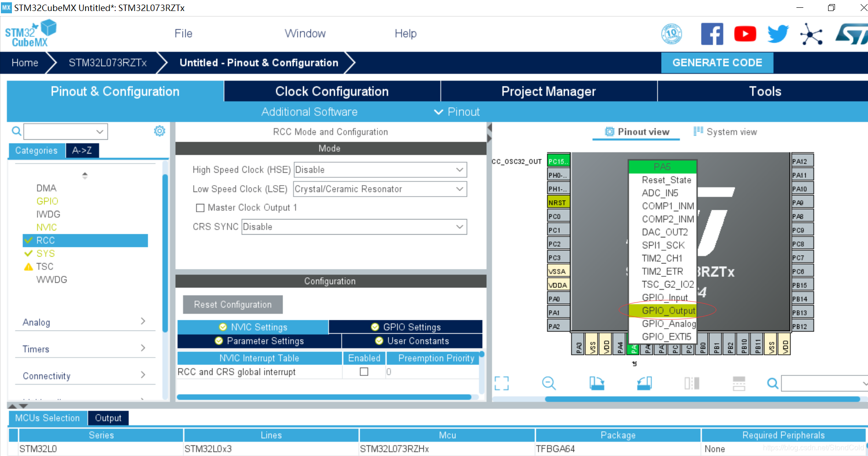Click the GENERATE CODE button

point(717,63)
